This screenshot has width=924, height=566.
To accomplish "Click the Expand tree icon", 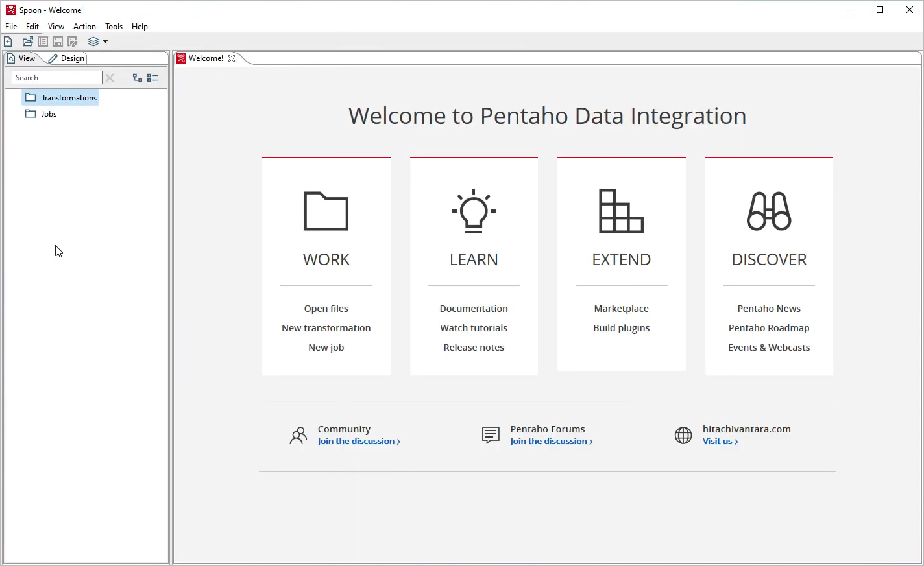I will 138,78.
